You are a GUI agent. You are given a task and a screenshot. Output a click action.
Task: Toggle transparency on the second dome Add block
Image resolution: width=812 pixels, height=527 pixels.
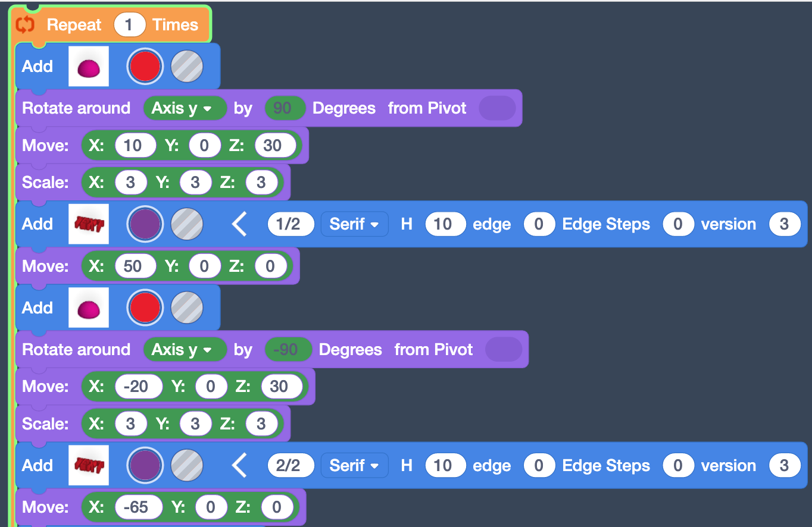[x=187, y=308]
